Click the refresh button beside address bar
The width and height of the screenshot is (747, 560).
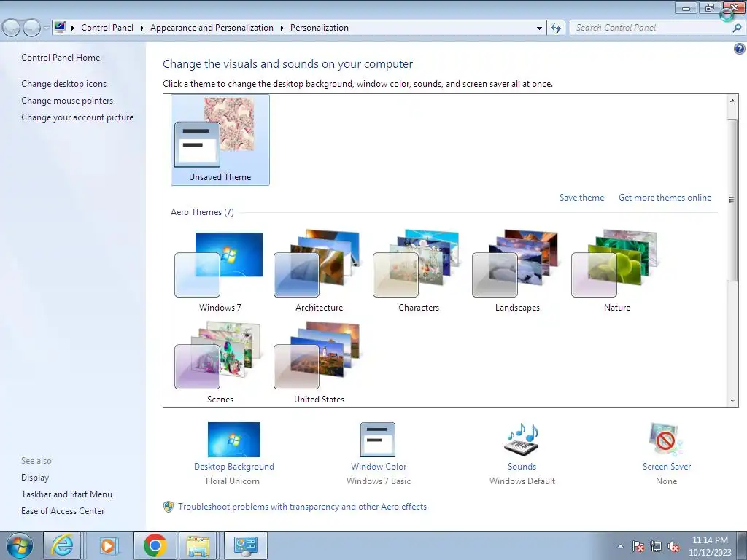[556, 28]
